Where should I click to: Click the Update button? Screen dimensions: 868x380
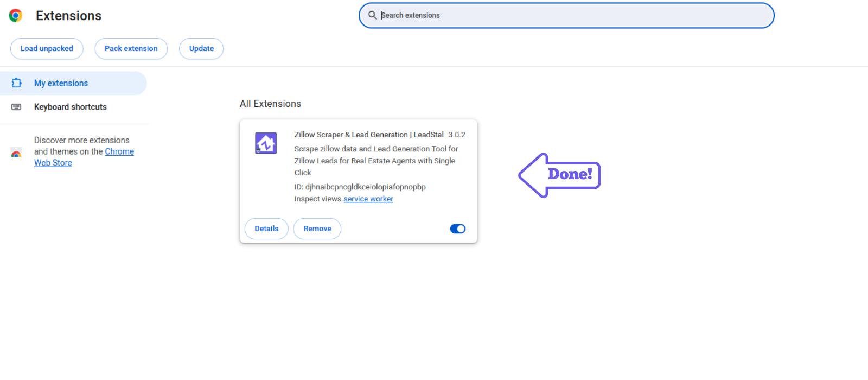201,49
